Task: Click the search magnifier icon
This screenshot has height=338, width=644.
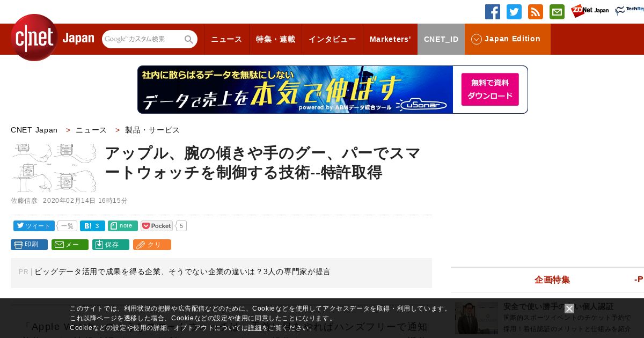Action: [x=189, y=39]
